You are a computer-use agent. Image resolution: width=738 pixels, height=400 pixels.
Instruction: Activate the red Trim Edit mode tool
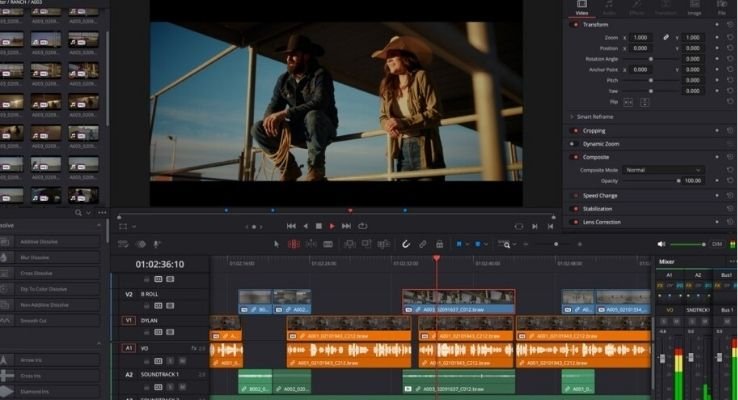tap(294, 244)
